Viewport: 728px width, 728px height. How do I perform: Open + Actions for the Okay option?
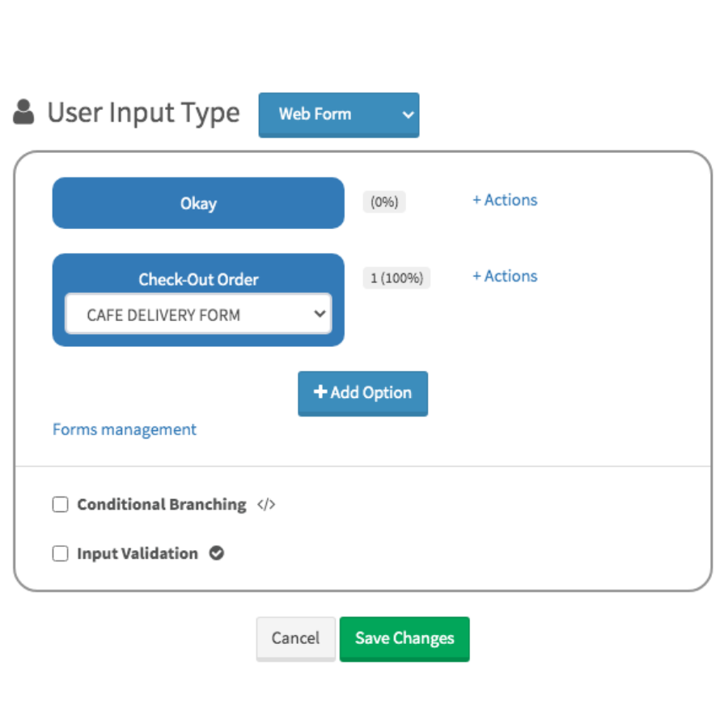[x=505, y=200]
